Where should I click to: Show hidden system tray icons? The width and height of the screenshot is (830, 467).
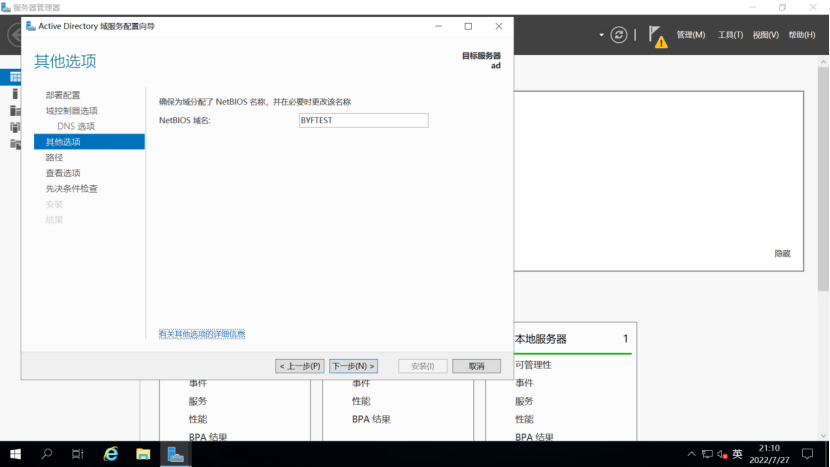pos(691,454)
